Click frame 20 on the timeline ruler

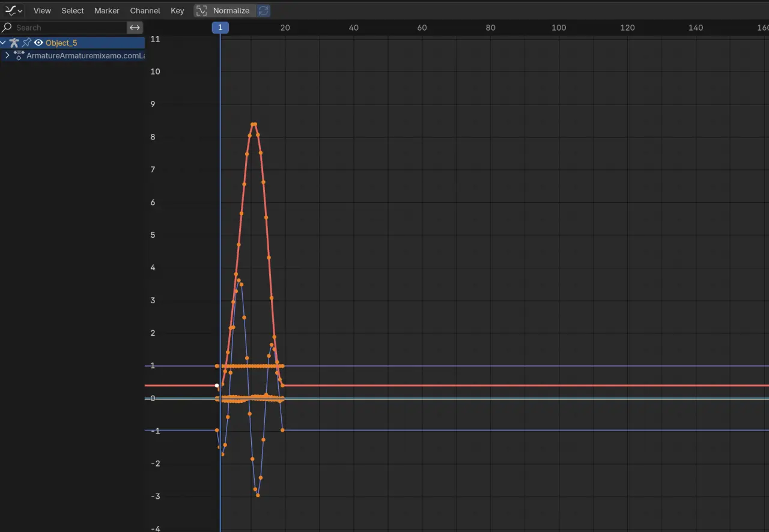click(x=285, y=28)
